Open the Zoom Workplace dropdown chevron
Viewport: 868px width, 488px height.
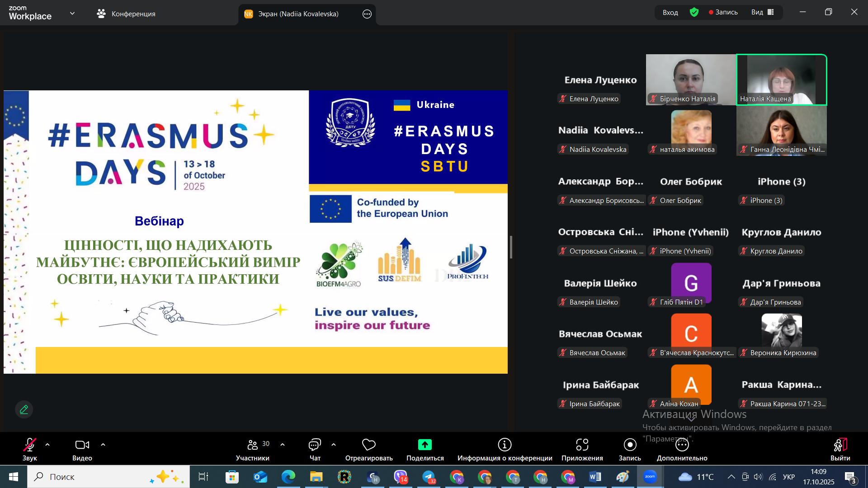[72, 14]
